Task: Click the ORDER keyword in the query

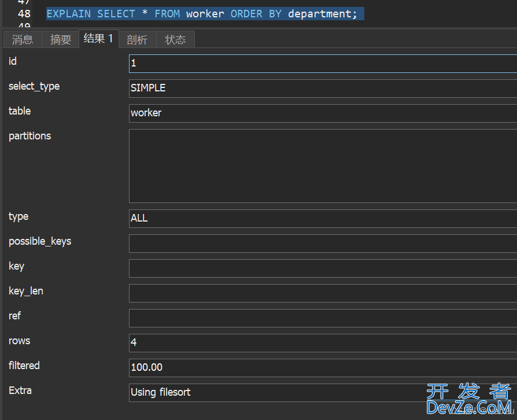Action: [246, 14]
